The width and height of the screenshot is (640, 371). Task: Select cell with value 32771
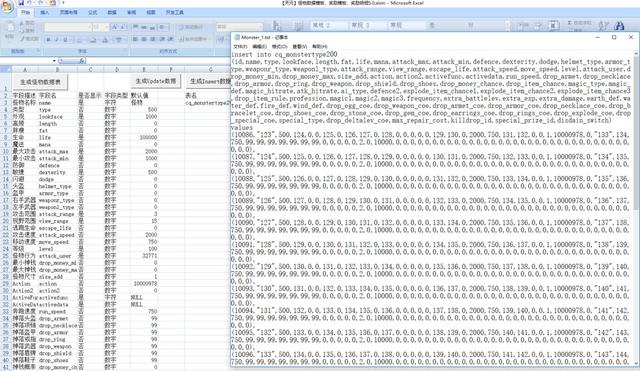144,255
